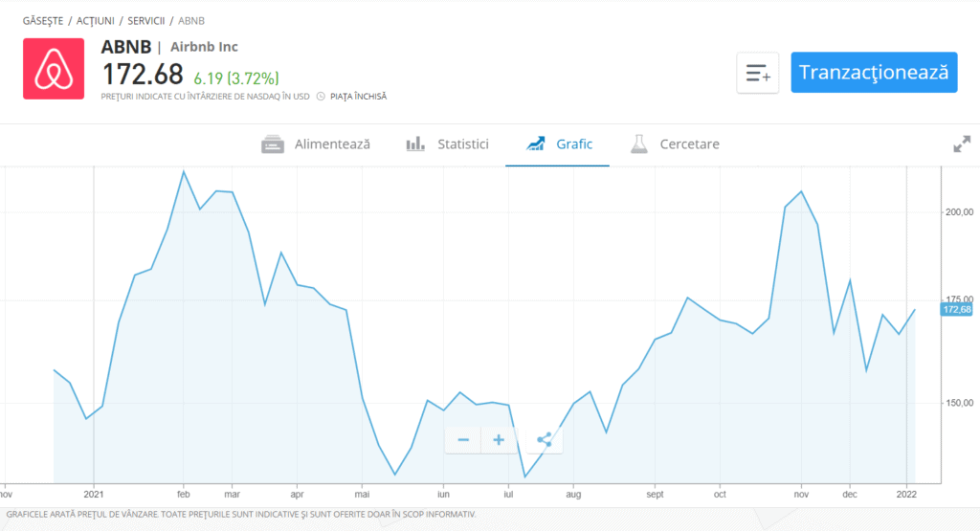The width and height of the screenshot is (980, 531).
Task: Expand chart to fullscreen
Action: [962, 144]
